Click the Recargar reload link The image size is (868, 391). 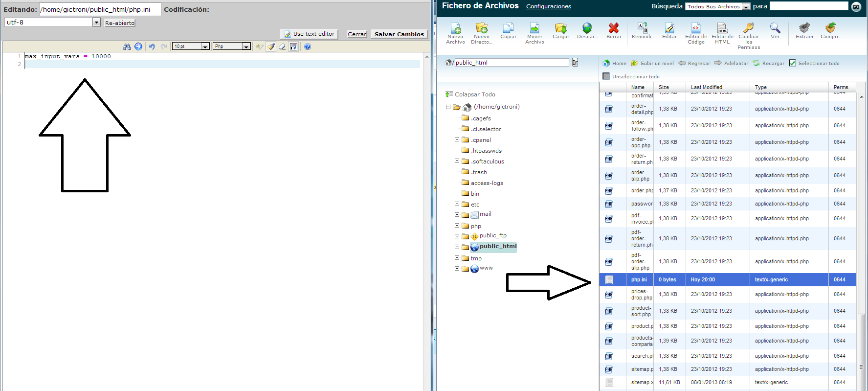coord(768,63)
